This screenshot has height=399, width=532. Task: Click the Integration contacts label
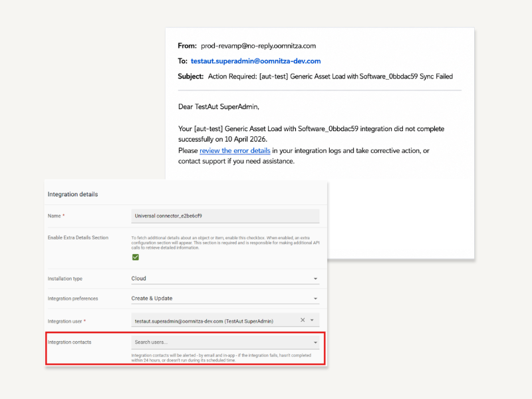70,342
